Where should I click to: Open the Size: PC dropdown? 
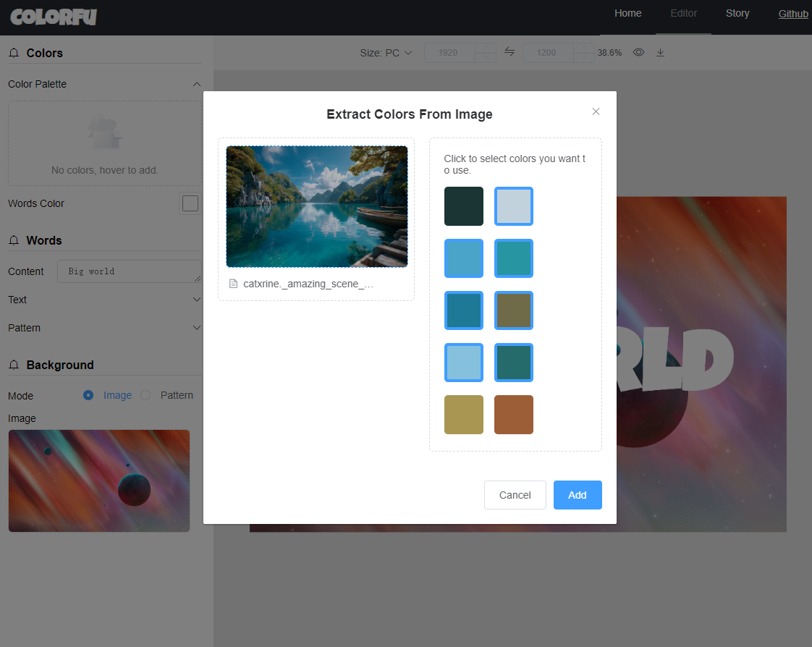386,53
